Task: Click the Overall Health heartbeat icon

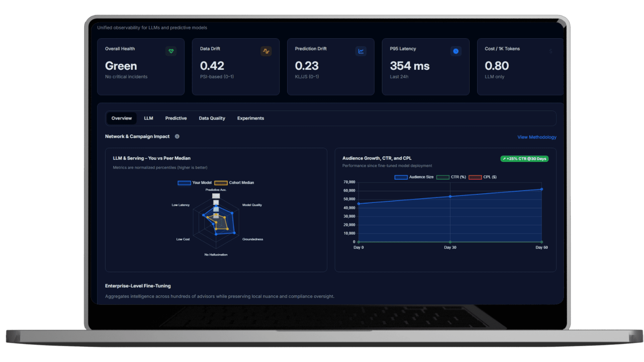Action: [171, 51]
